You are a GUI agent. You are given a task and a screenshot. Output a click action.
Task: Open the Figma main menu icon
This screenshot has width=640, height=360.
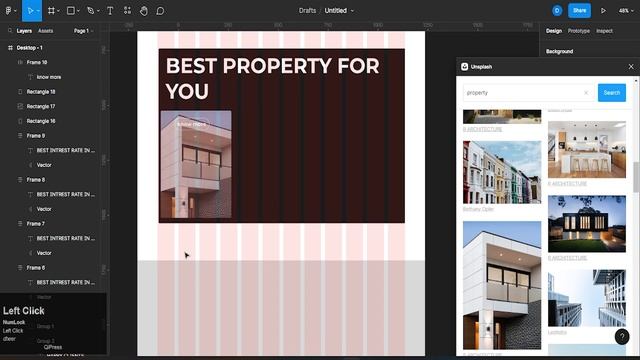8,11
